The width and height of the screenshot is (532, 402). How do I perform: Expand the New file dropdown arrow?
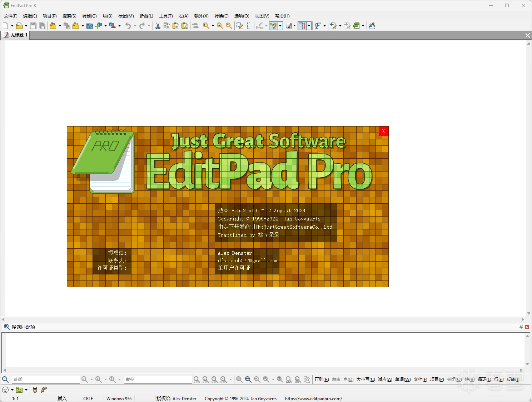[x=12, y=26]
